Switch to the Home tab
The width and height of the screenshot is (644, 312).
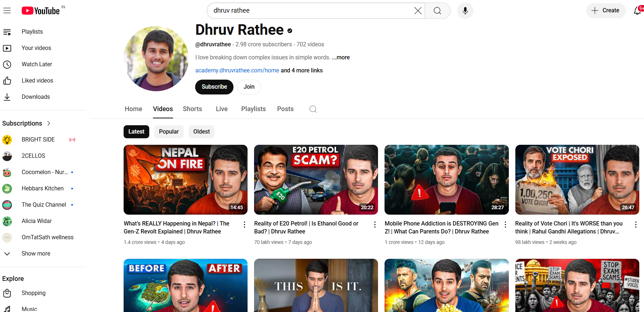pos(133,109)
